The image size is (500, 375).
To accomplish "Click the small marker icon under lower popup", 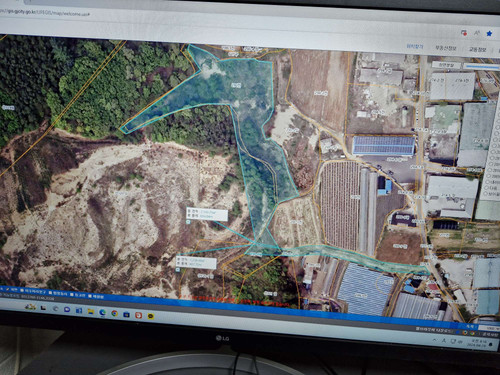I will (178, 270).
